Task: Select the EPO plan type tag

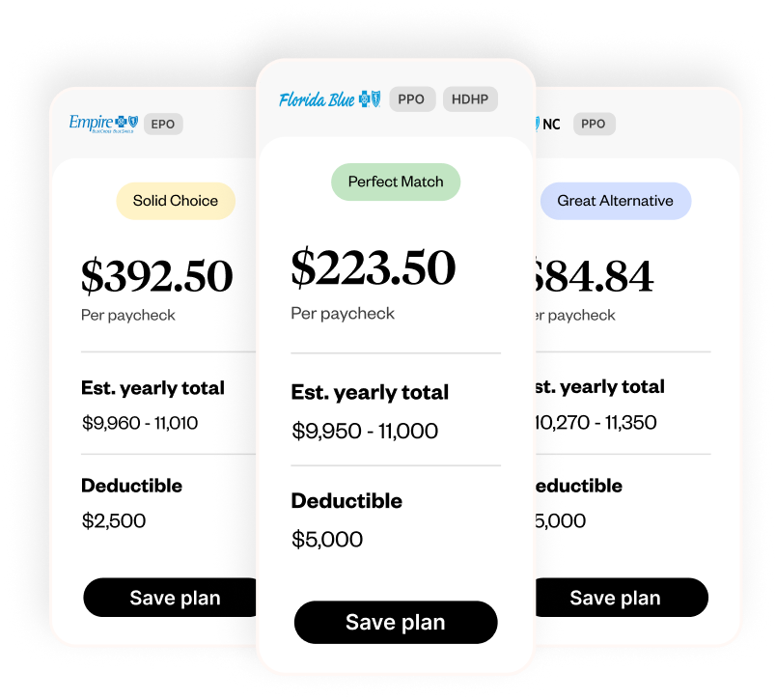Action: pyautogui.click(x=163, y=125)
